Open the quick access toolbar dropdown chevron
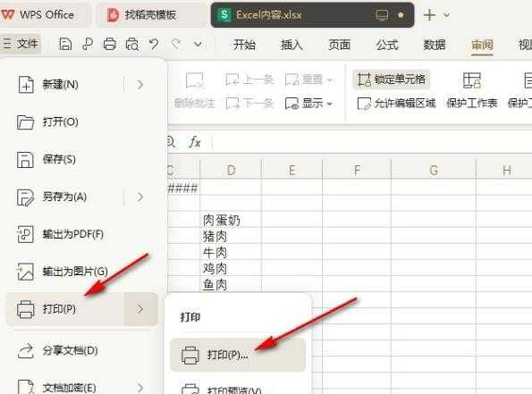This screenshot has height=394, width=532. [x=198, y=44]
